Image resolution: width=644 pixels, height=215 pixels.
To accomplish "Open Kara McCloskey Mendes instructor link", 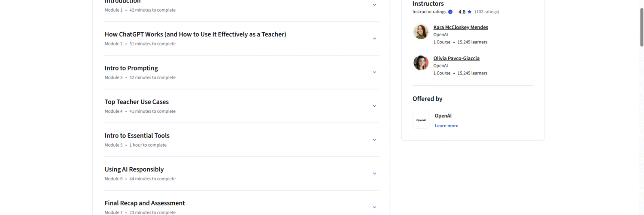I will [x=460, y=27].
